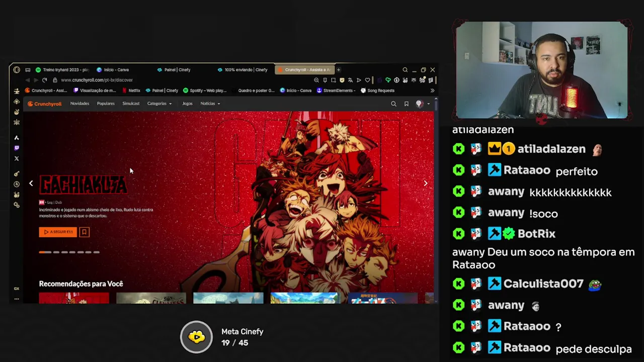Open the tab search magnifier in title bar
644x362 pixels.
tap(405, 70)
